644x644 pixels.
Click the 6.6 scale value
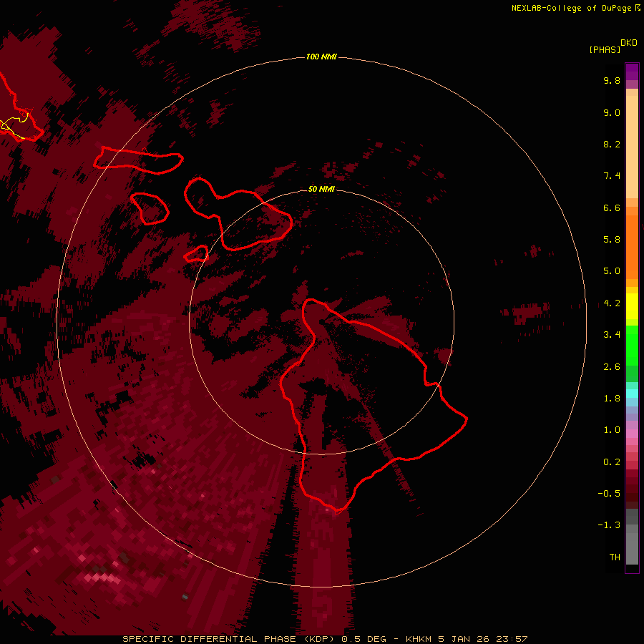[612, 208]
